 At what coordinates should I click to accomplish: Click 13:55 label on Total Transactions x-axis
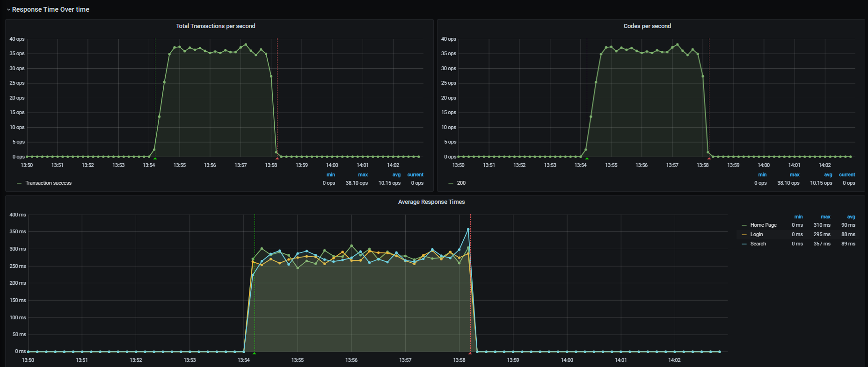(180, 166)
